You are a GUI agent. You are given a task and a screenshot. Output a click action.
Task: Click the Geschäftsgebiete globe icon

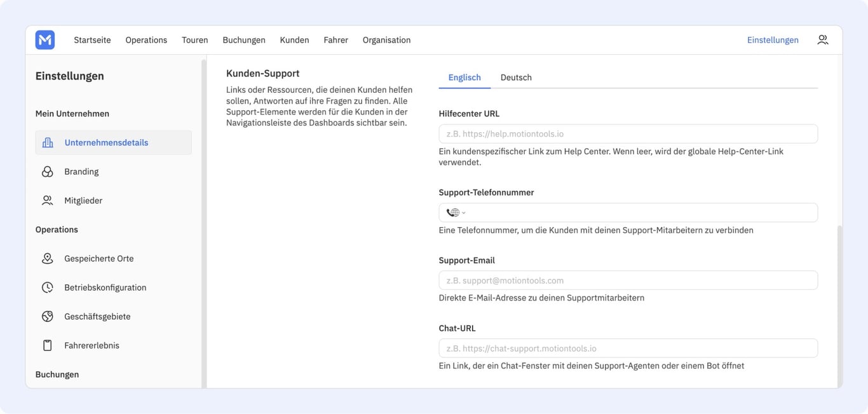click(48, 317)
